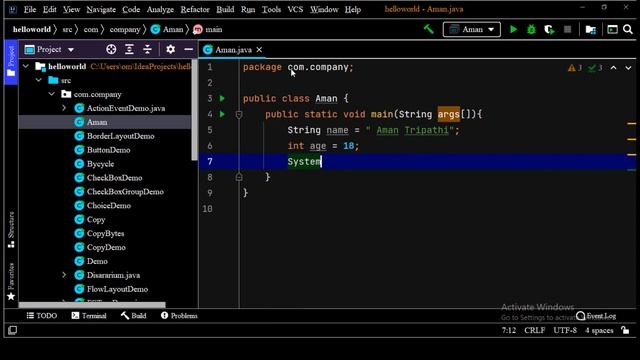Click run gutter arrow beside main method
Screen dimensions: 640x360
(x=222, y=114)
